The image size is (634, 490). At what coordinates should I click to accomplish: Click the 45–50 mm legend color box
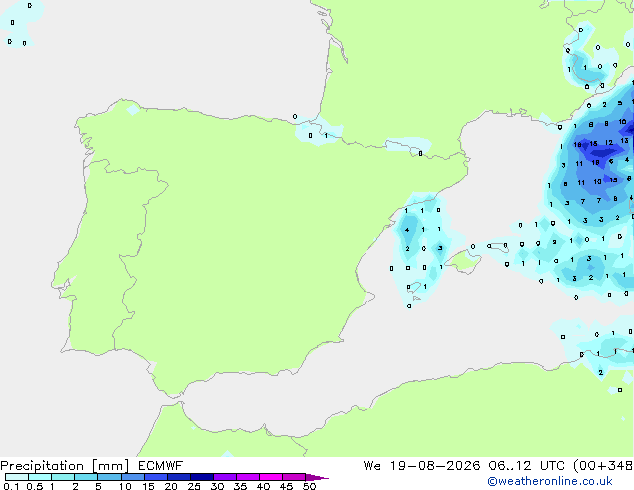tap(294, 477)
